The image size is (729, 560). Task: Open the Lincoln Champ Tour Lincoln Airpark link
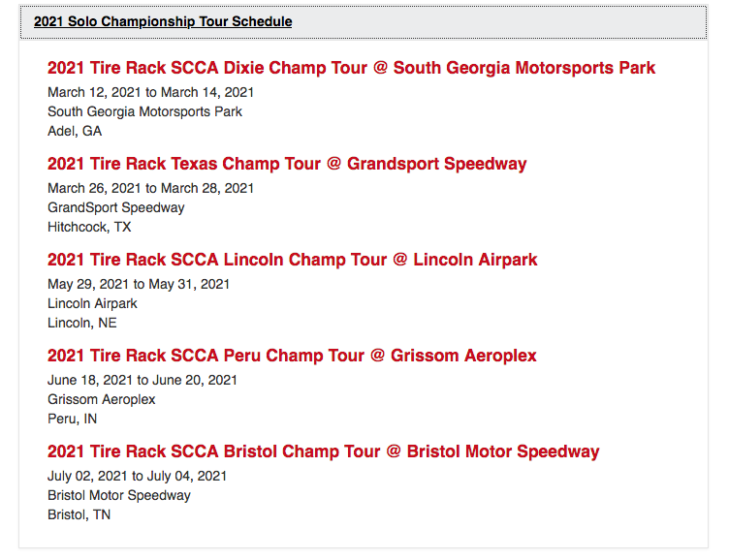[292, 260]
